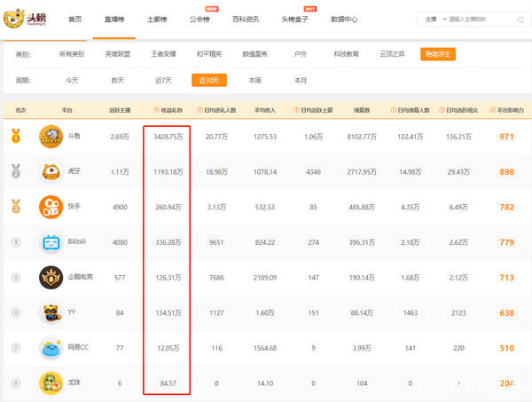Filter by 户外 category
The image size is (532, 402).
[301, 54]
